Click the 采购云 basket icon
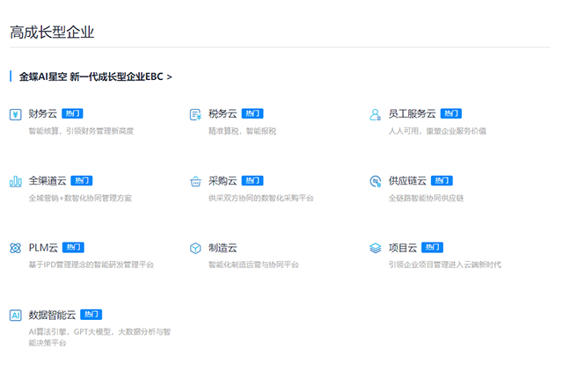 point(195,181)
